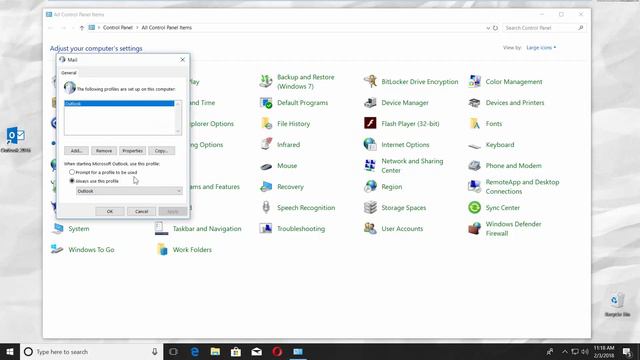Launch Microsoft Edge from the taskbar
640x360 pixels.
[x=195, y=351]
